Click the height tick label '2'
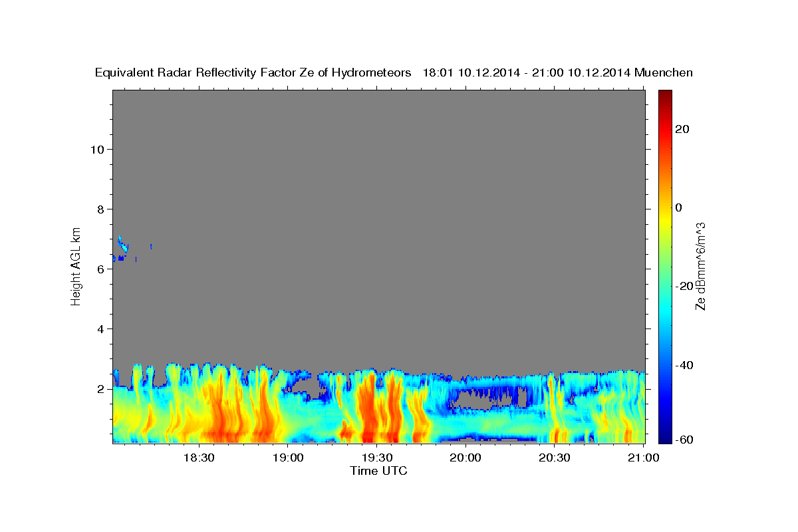Viewport: 798px width, 532px height. coord(99,389)
